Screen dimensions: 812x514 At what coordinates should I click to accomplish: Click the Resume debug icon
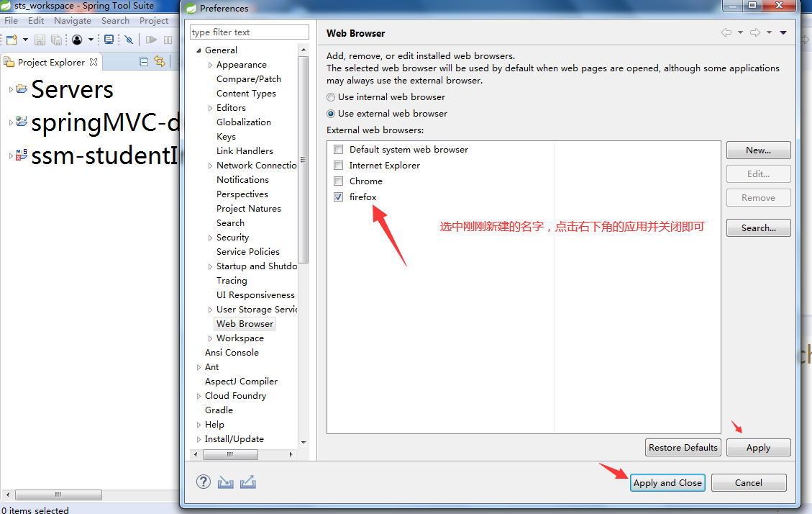point(151,40)
